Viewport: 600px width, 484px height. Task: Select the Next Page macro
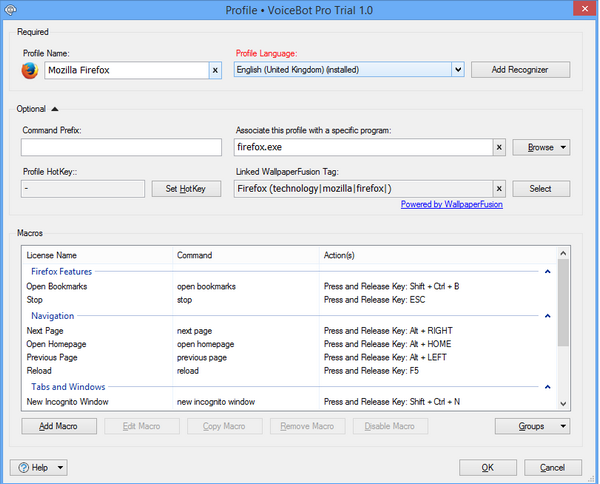(290, 331)
